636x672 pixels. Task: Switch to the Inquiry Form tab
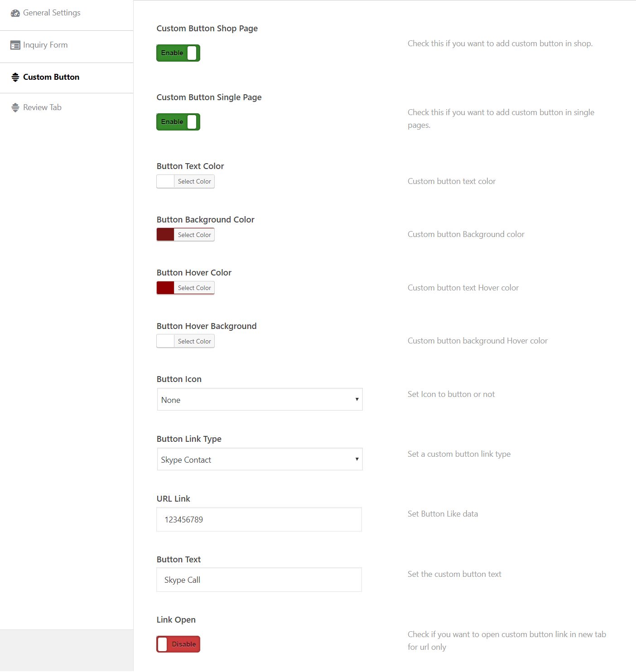[x=45, y=45]
